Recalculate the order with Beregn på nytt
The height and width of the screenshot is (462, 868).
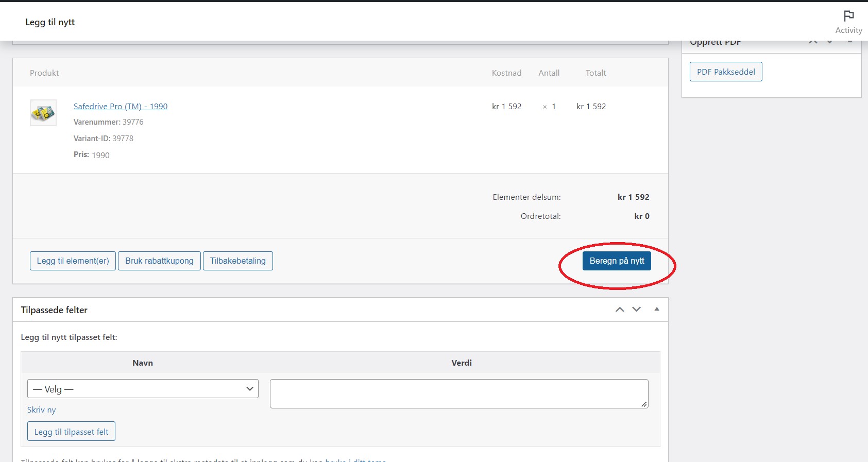617,261
